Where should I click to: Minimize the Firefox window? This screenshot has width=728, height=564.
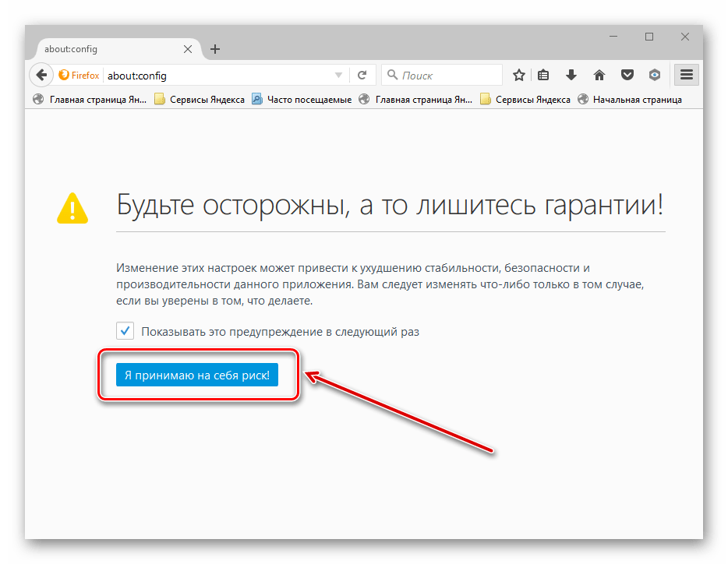click(x=613, y=36)
